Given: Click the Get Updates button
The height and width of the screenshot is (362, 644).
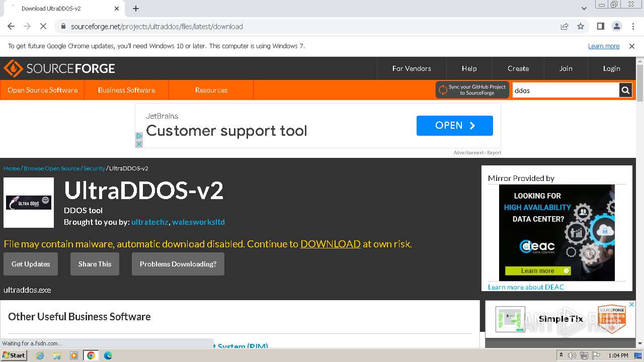Looking at the screenshot, I should pyautogui.click(x=31, y=264).
